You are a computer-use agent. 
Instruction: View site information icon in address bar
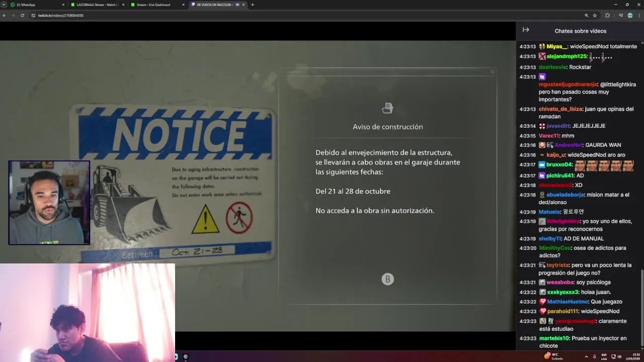tap(33, 16)
